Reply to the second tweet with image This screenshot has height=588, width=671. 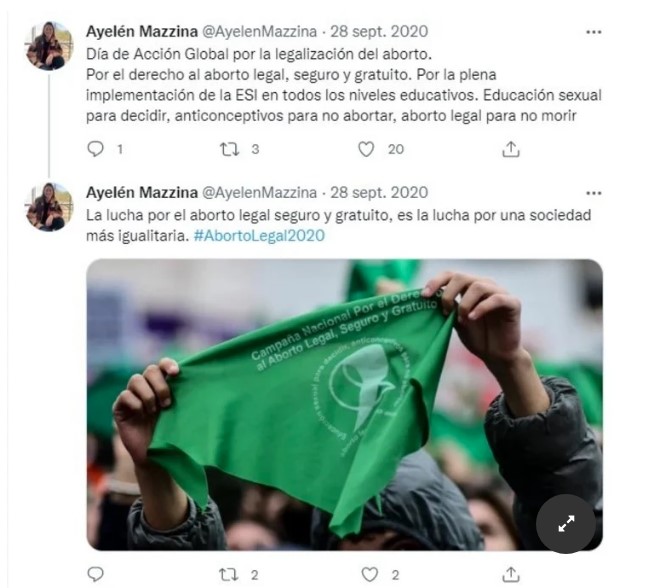click(x=95, y=575)
